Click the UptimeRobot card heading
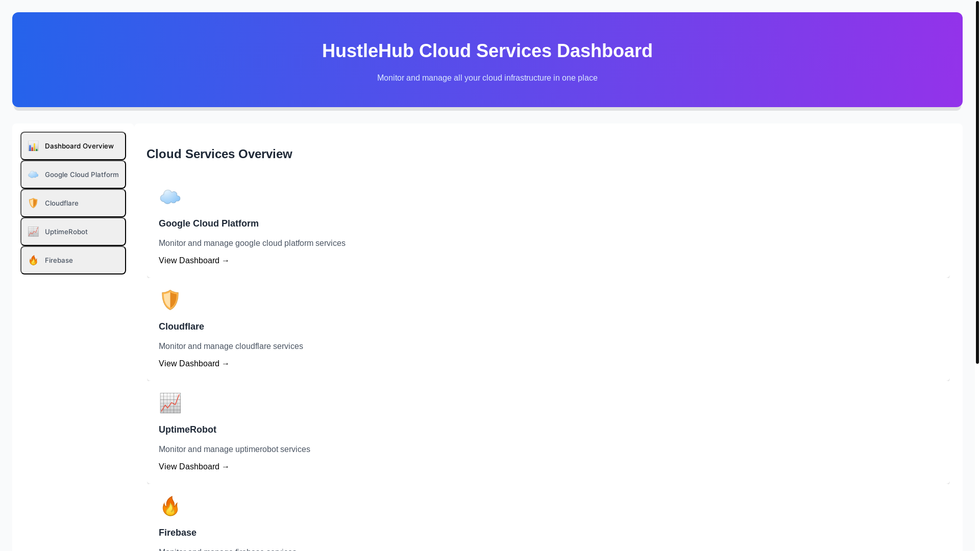Viewport: 980px width, 551px height. 187,430
